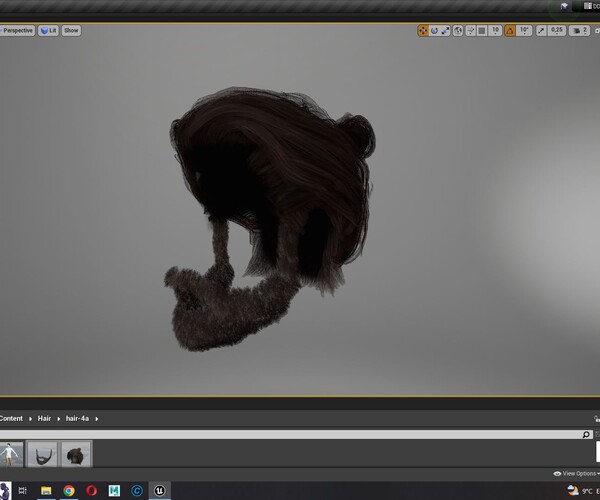Open scale snap value dropdown 0.25
Image resolution: width=600 pixels, height=500 pixels.
tap(557, 31)
